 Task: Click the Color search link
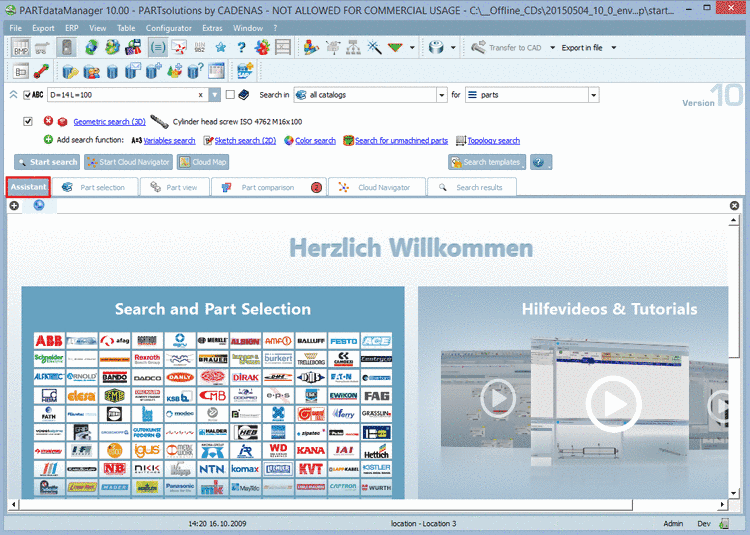[315, 141]
